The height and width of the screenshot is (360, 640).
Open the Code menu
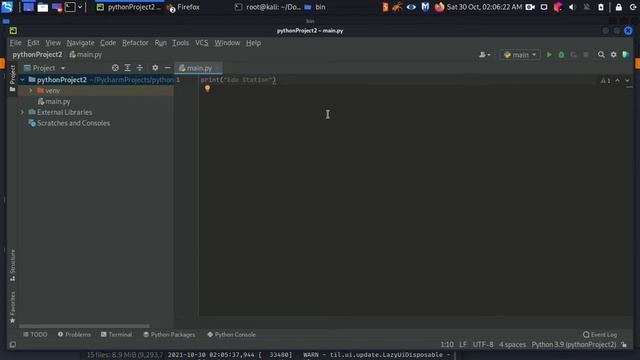(108, 43)
